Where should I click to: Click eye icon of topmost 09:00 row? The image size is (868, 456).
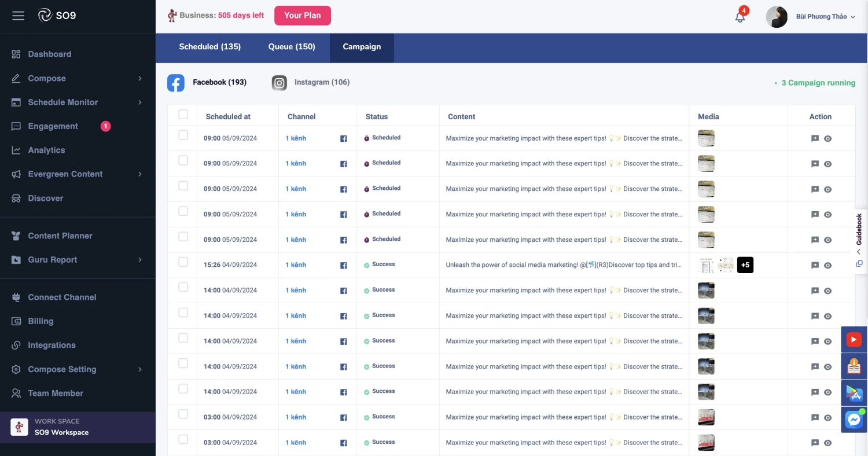[827, 139]
